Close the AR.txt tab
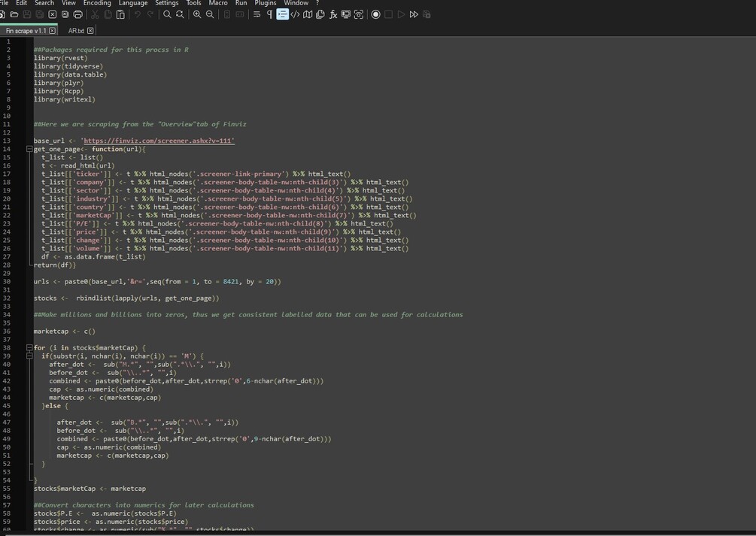Image resolution: width=756 pixels, height=536 pixels. (90, 31)
